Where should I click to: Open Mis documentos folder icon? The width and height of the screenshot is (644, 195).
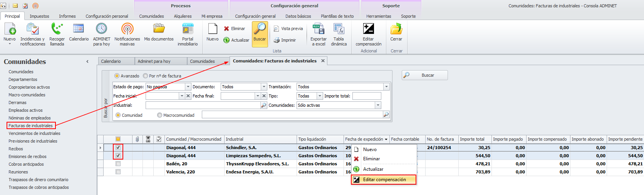(x=159, y=30)
